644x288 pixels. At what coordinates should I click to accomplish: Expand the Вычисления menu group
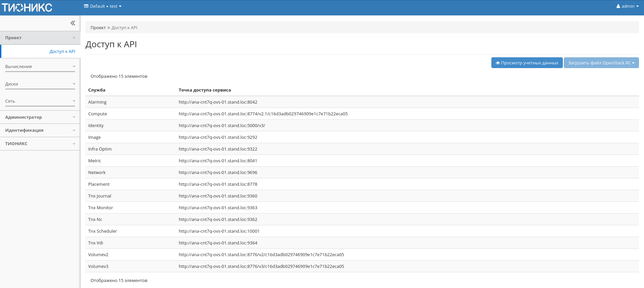[40, 67]
